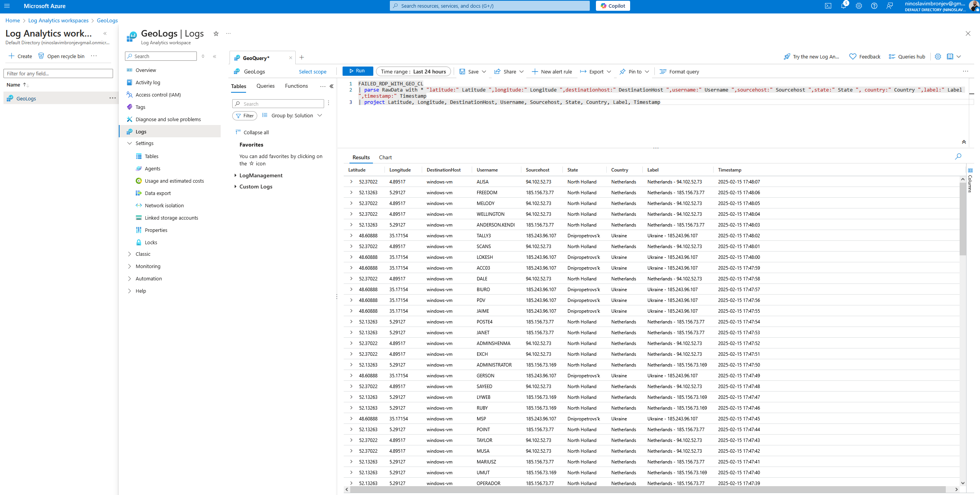Create a New alert rule

coord(552,72)
